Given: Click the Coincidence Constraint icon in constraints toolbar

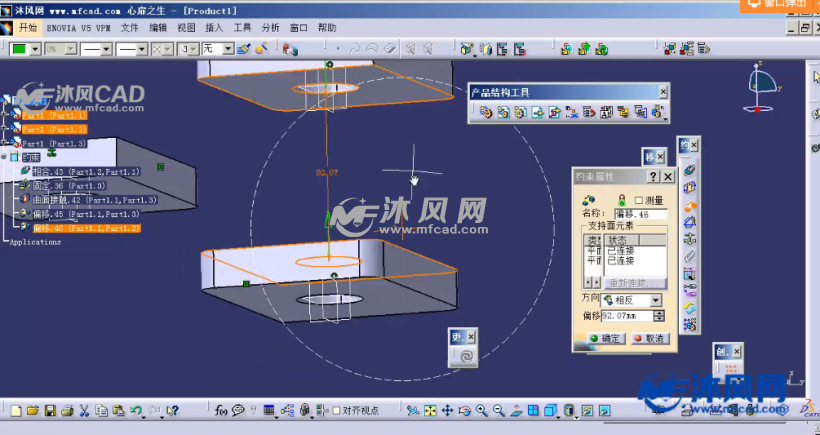Looking at the screenshot, I should pyautogui.click(x=690, y=170).
